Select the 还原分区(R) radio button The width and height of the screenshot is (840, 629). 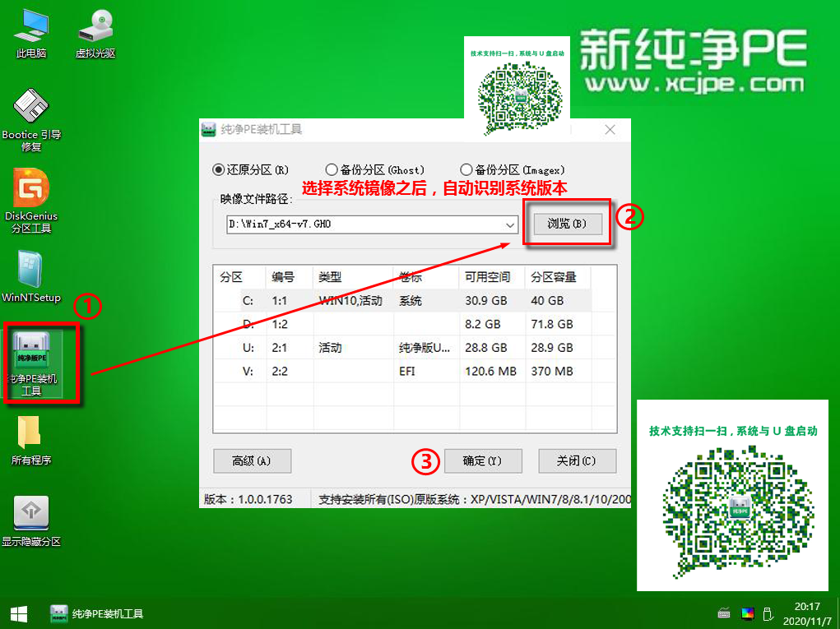pyautogui.click(x=219, y=170)
